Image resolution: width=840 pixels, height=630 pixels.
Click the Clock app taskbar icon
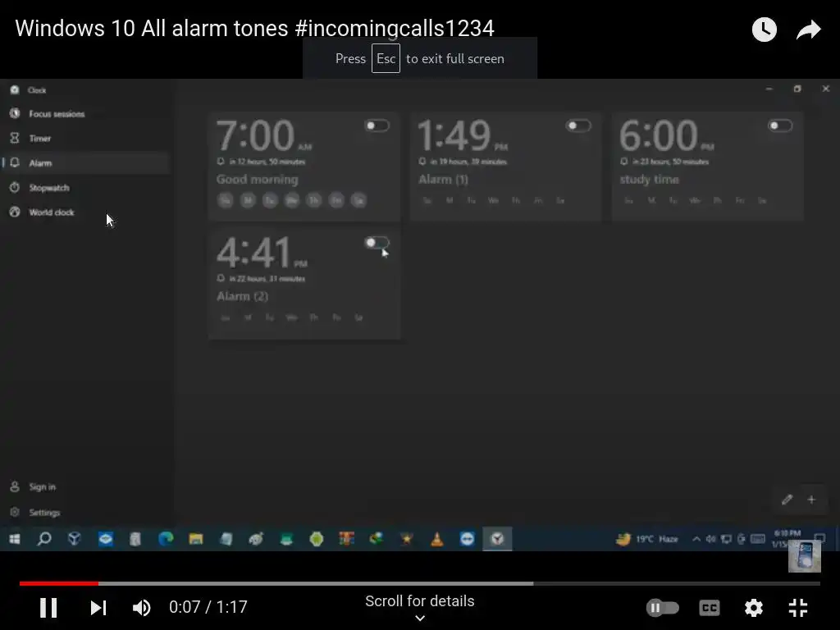click(497, 539)
